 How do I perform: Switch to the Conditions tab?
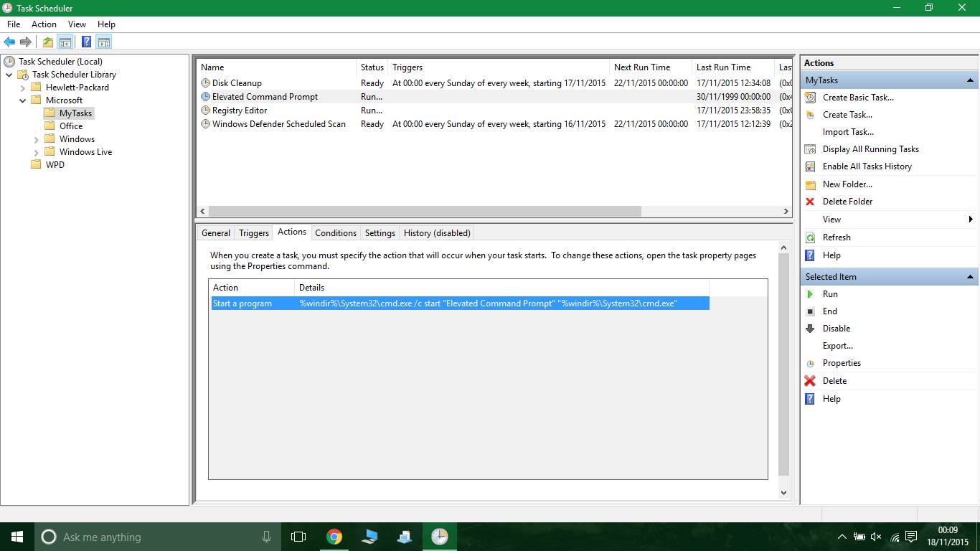point(335,232)
